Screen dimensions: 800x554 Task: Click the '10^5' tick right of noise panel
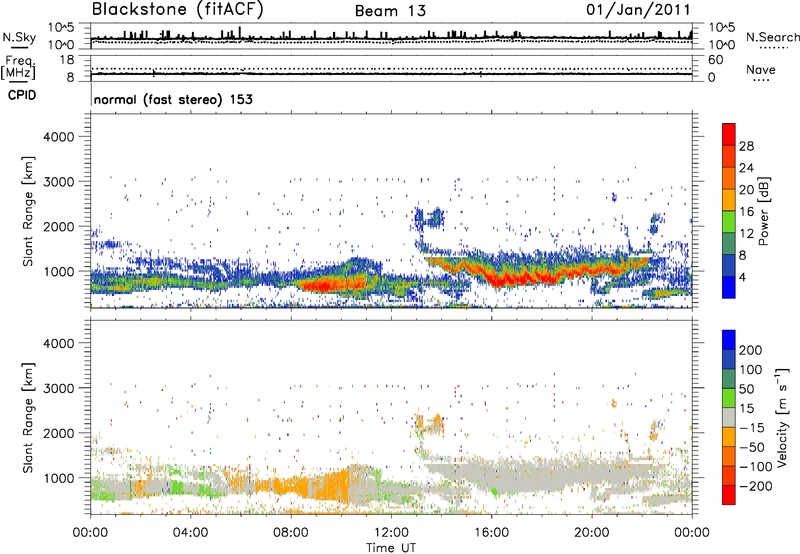pyautogui.click(x=722, y=27)
